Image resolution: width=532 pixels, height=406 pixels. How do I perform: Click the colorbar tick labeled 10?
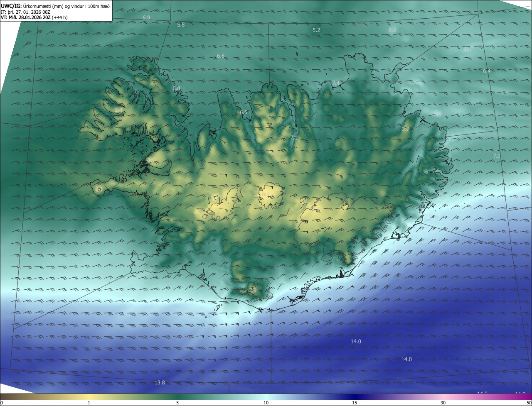point(266,403)
